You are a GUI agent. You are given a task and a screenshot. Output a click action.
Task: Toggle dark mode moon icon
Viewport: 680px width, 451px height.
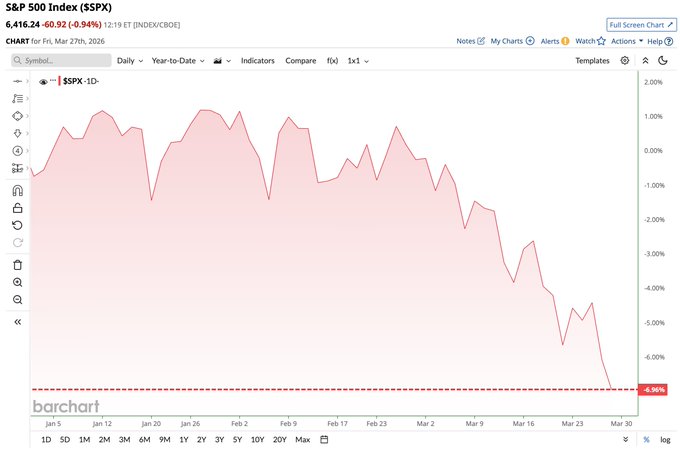(663, 60)
